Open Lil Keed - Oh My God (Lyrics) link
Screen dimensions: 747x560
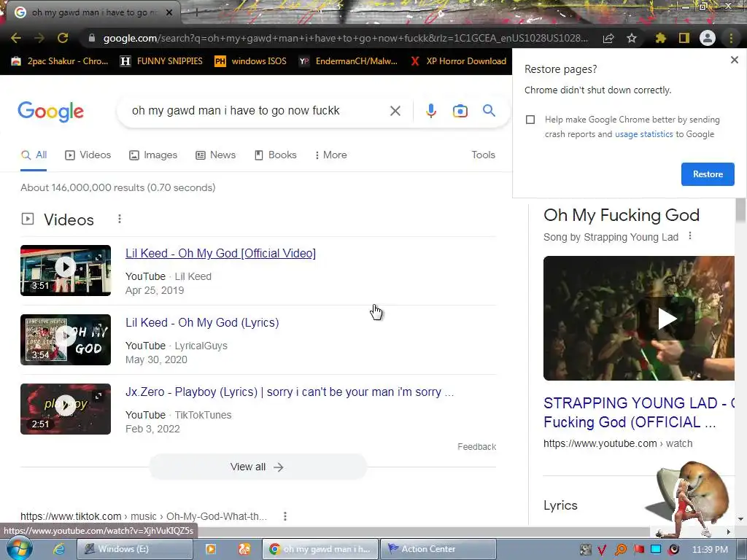point(202,322)
